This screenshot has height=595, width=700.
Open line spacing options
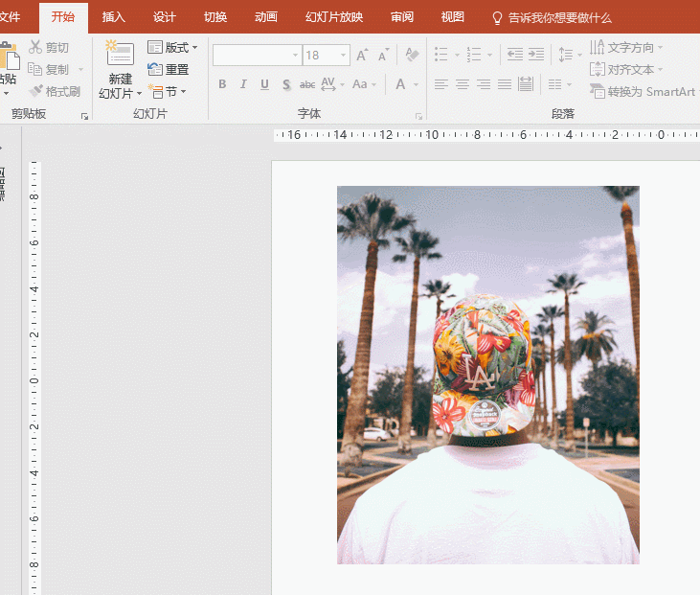570,55
